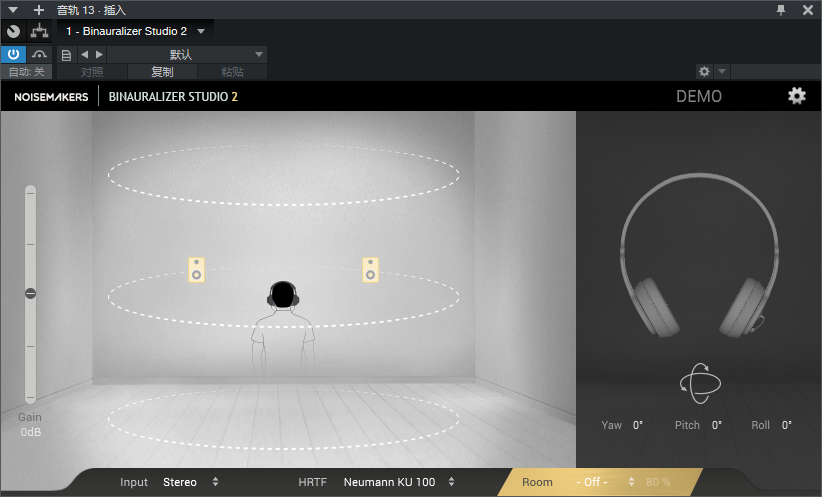Click the NOISEMAKERS logo

click(51, 97)
